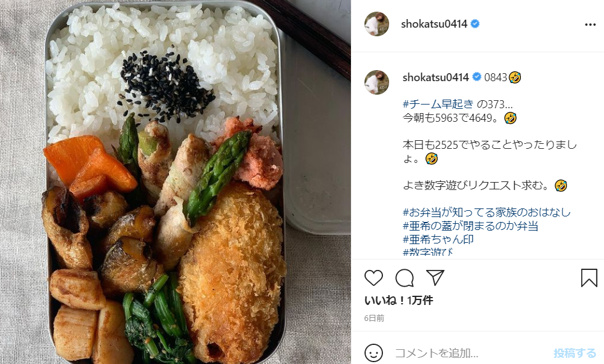The width and height of the screenshot is (604, 364).
Task: Click the 投稿する post button
Action: coord(574,353)
